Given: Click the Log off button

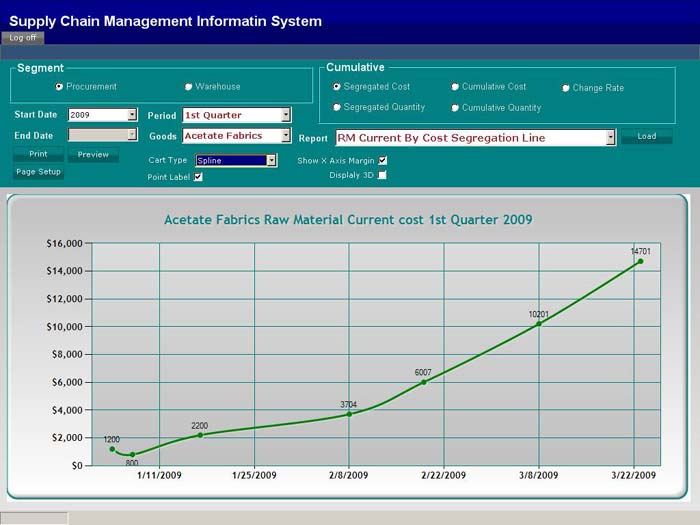Looking at the screenshot, I should click(x=22, y=38).
